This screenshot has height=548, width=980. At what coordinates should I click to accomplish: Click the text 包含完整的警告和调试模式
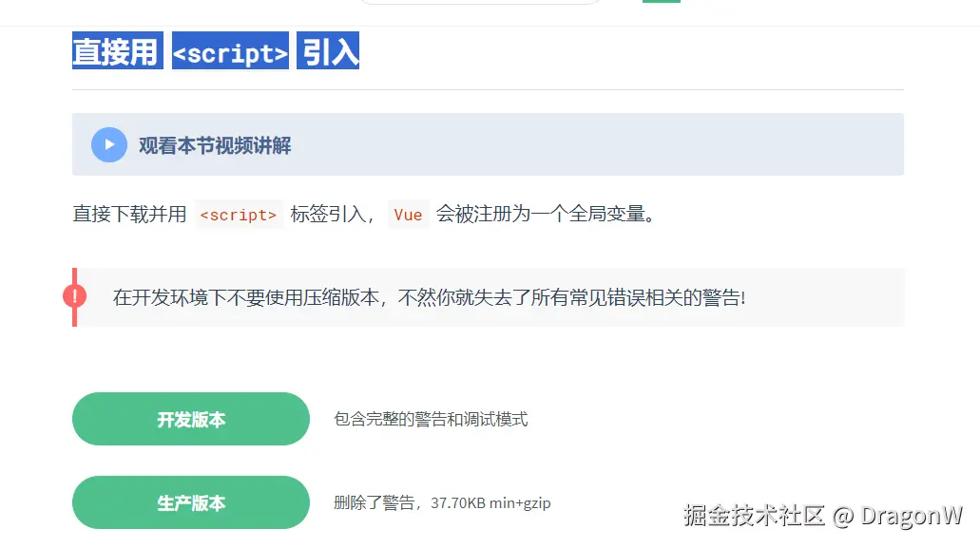pos(431,420)
